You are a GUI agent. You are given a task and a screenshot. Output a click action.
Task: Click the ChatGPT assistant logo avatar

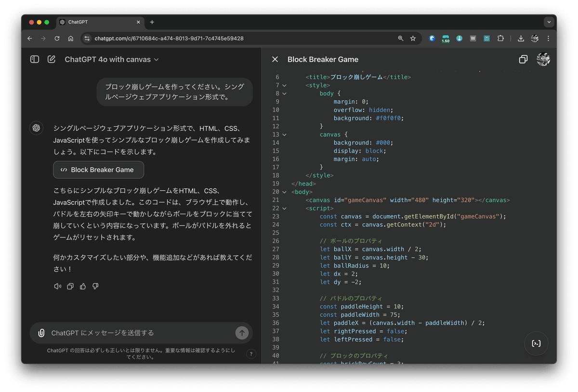[36, 128]
